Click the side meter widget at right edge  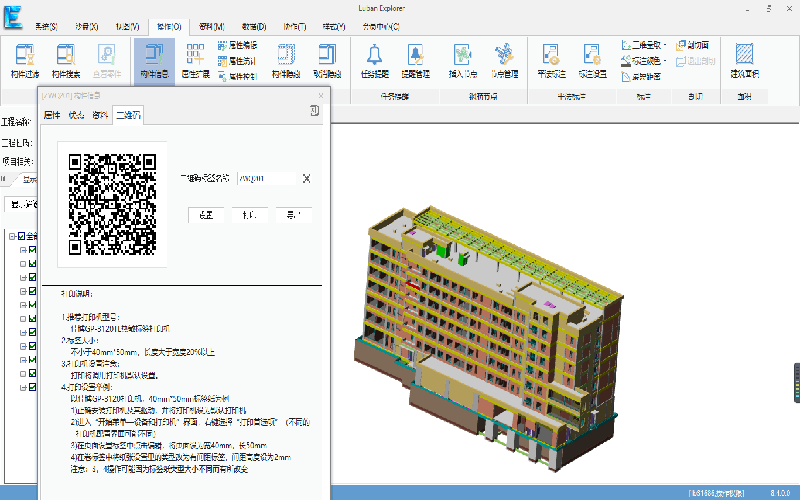coord(796,383)
